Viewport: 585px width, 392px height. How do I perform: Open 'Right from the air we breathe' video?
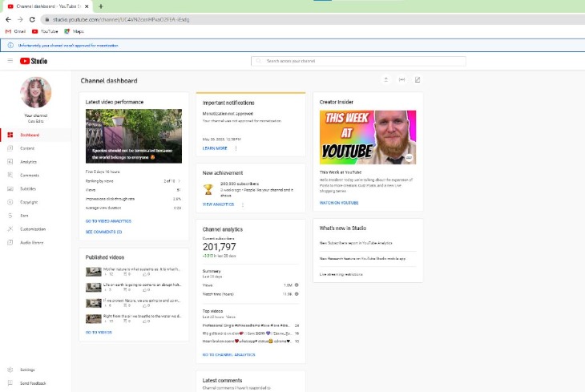pos(134,318)
